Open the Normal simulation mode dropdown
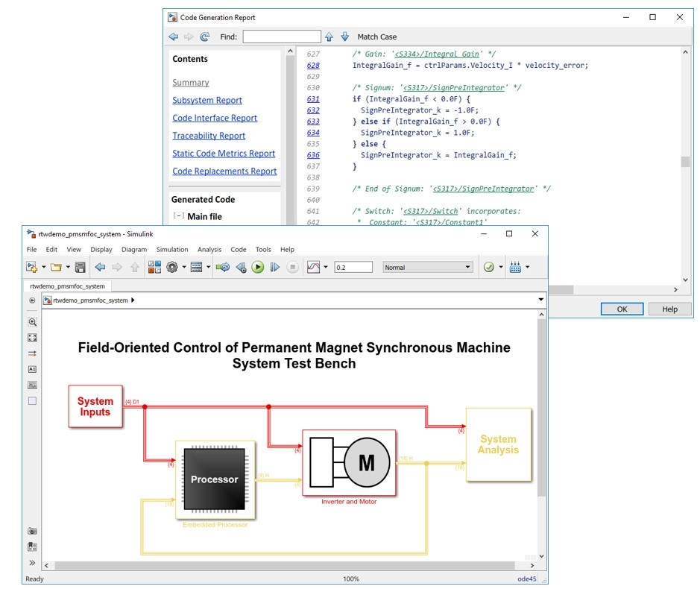 (x=428, y=267)
